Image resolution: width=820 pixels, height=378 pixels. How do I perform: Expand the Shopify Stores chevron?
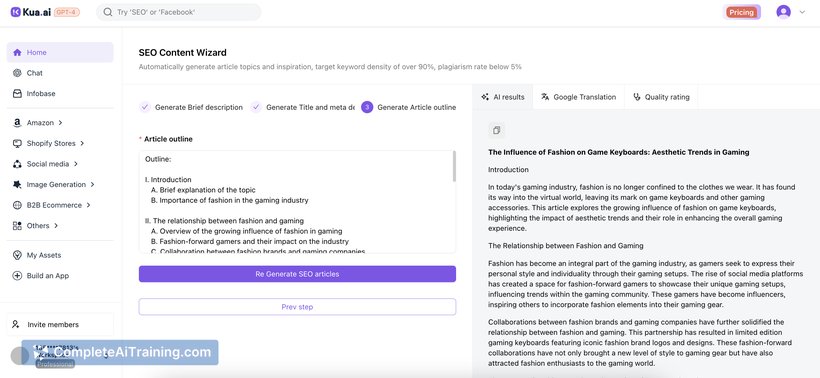click(x=82, y=143)
